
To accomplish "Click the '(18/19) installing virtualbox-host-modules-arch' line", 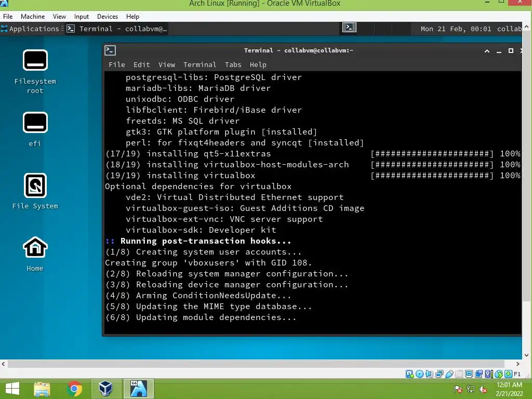I will point(227,165).
